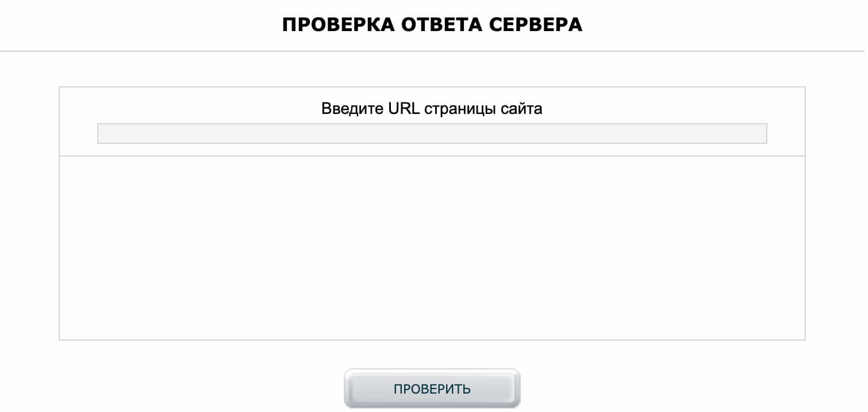Viewport: 868px width, 412px height.
Task: Click the ПРОВЕРКА ОТВЕТА СЕРВЕРА page title
Action: click(x=432, y=24)
